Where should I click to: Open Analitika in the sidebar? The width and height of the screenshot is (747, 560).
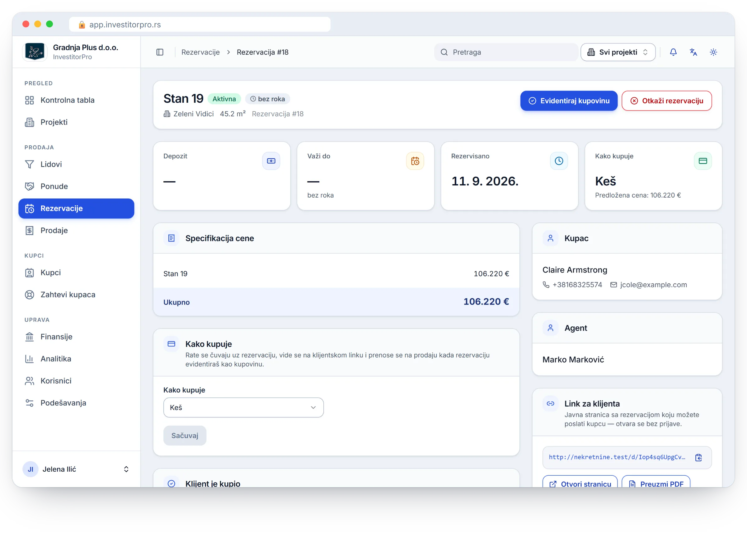click(x=76, y=359)
